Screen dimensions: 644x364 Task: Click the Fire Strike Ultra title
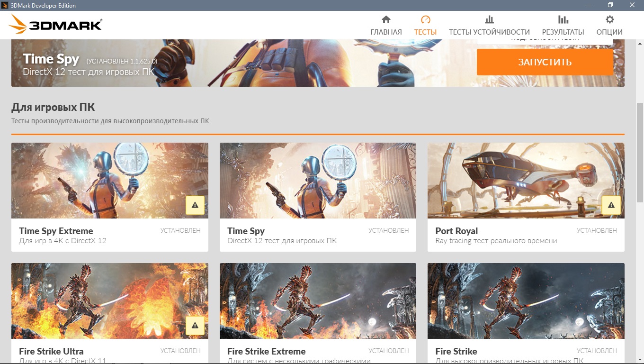coord(51,351)
